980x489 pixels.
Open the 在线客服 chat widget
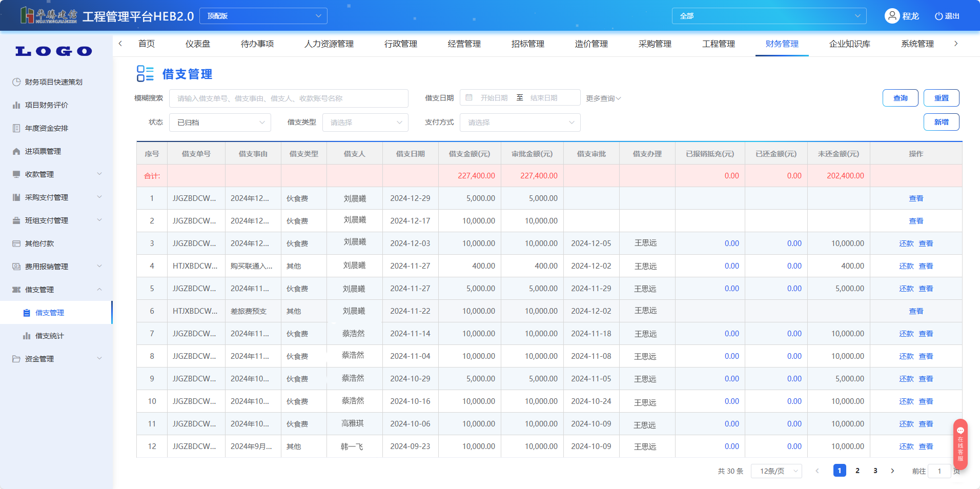[x=960, y=444]
